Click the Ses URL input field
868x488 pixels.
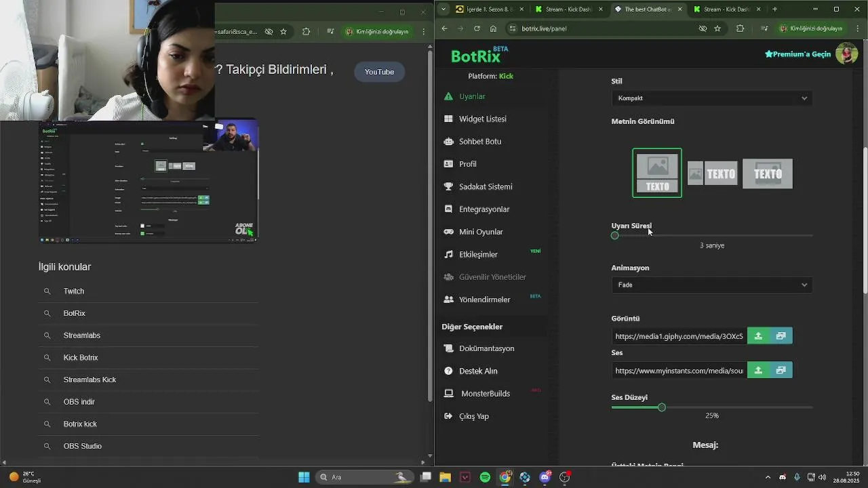point(679,370)
